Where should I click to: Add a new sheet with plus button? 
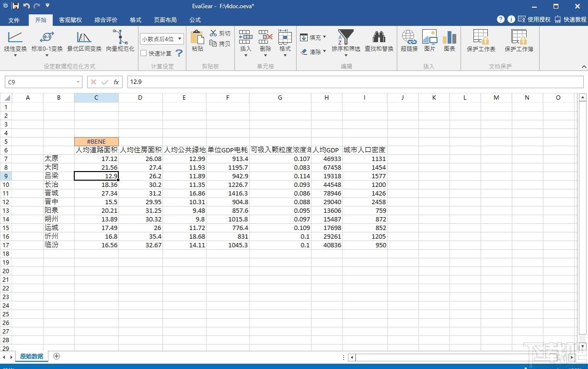click(57, 356)
